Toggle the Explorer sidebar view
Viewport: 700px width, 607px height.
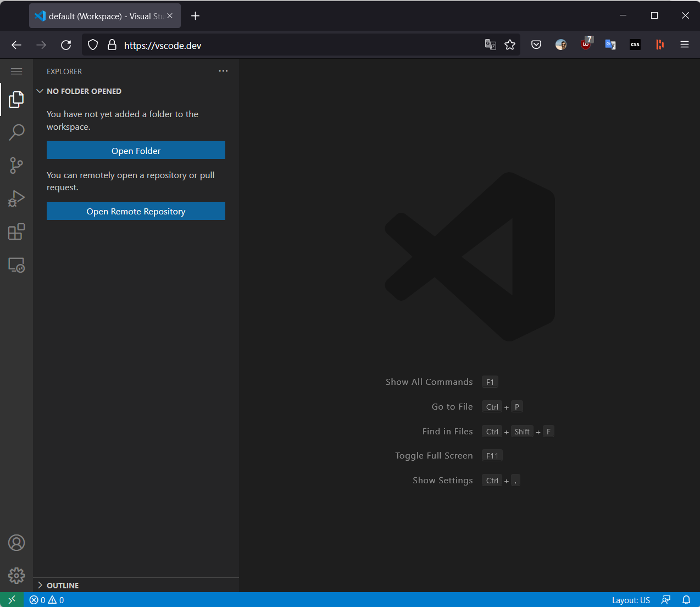(16, 100)
